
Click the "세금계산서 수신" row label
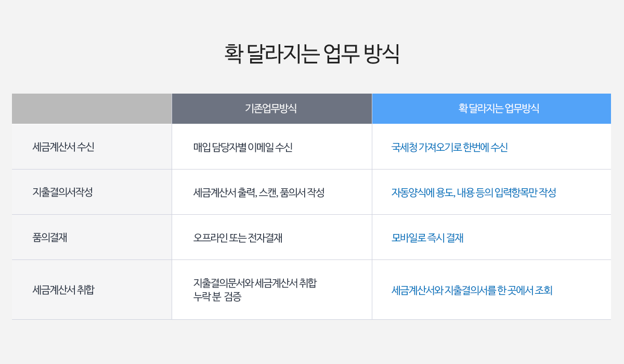coord(63,147)
